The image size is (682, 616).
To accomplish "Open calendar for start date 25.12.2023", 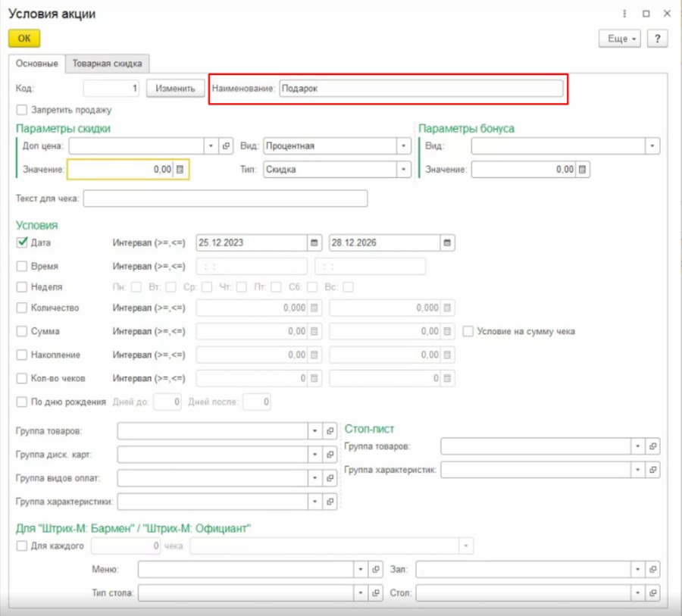I will coord(314,242).
